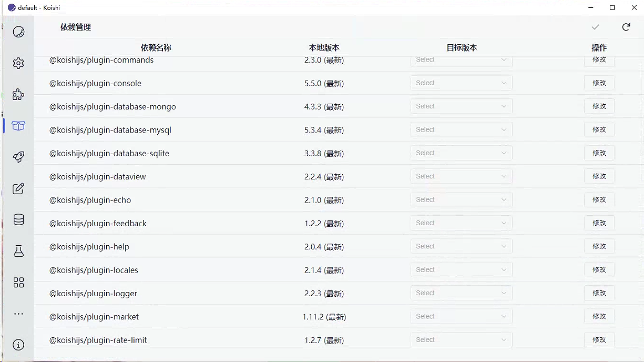Viewport: 644px width, 362px height.
Task: Open target version dropdown for plugin-console
Action: tap(461, 83)
